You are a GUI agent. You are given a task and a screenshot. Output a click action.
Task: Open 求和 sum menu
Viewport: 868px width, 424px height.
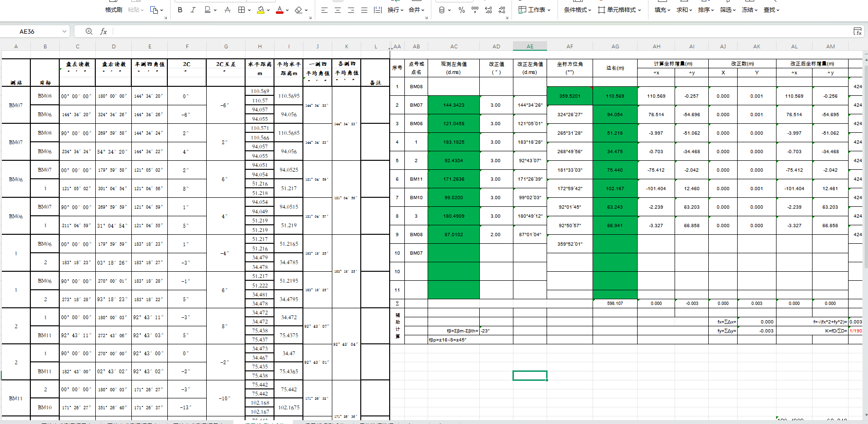coord(684,10)
